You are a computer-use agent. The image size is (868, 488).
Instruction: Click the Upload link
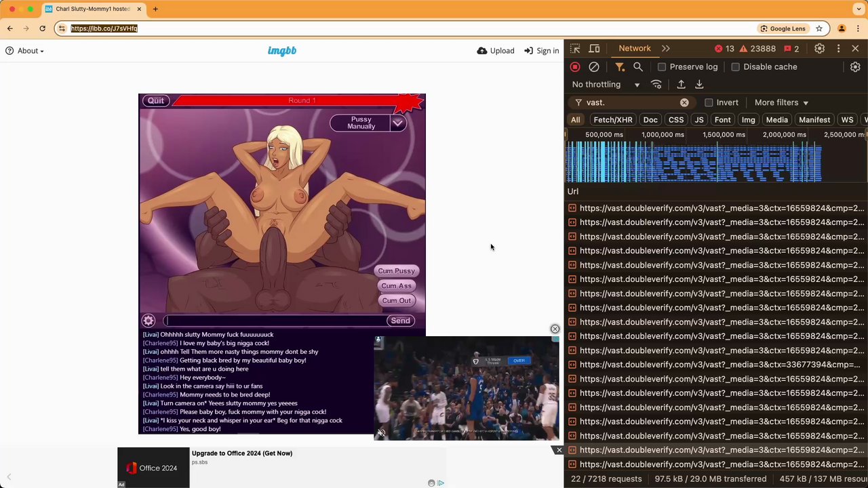coord(496,51)
